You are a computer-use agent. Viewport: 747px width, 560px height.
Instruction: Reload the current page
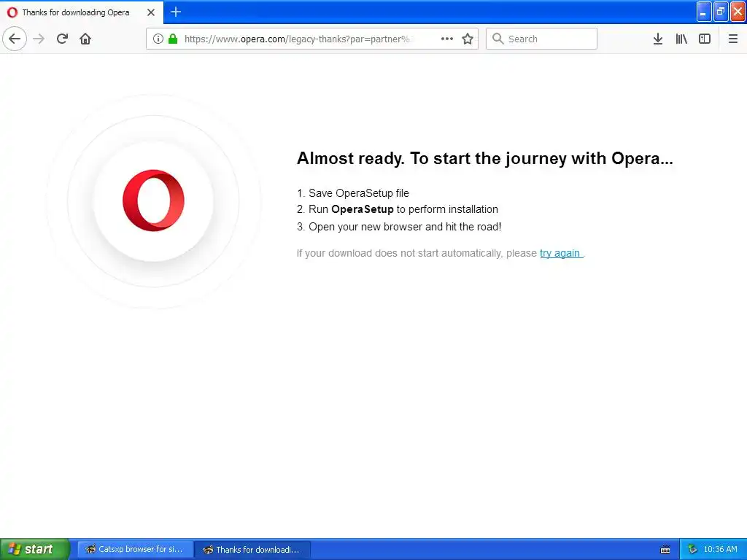[x=62, y=39]
